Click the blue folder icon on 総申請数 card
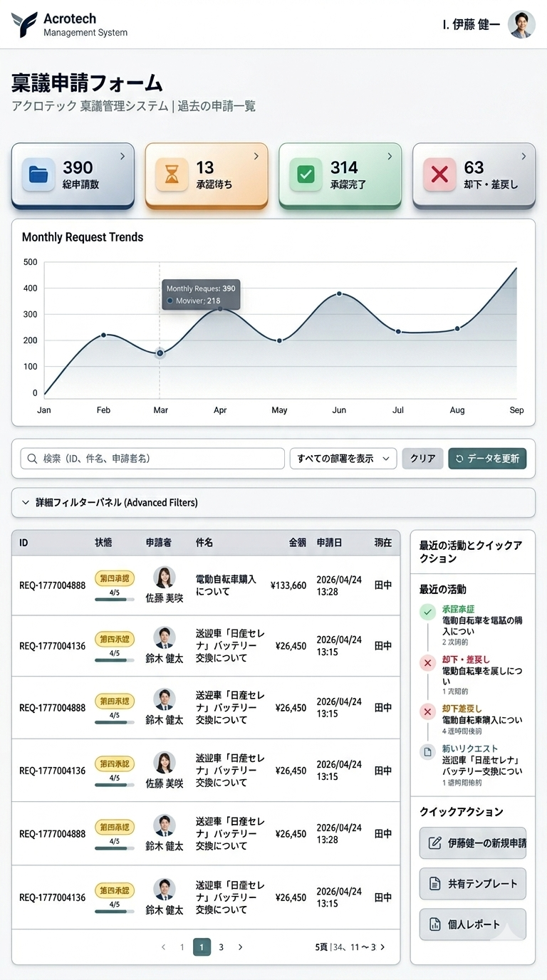Screen dimensions: 547x980 point(38,174)
